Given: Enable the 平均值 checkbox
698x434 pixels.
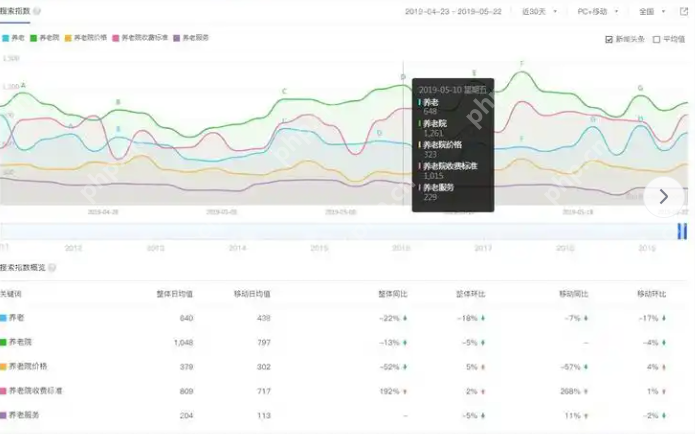Looking at the screenshot, I should pos(656,40).
